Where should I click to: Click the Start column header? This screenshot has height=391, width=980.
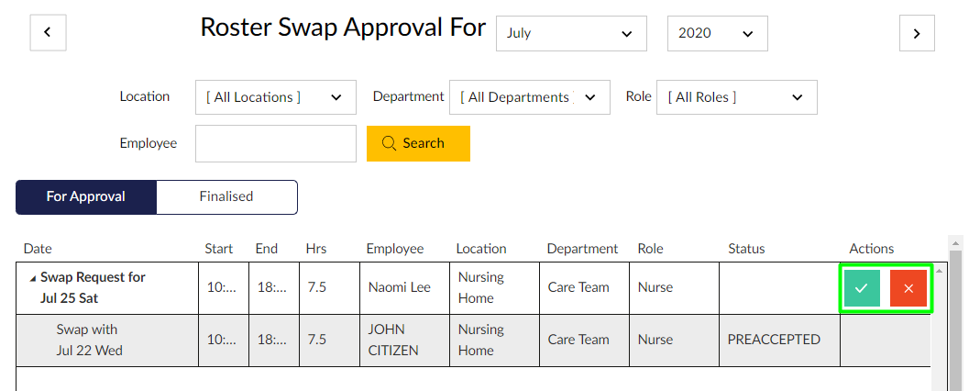coord(219,249)
